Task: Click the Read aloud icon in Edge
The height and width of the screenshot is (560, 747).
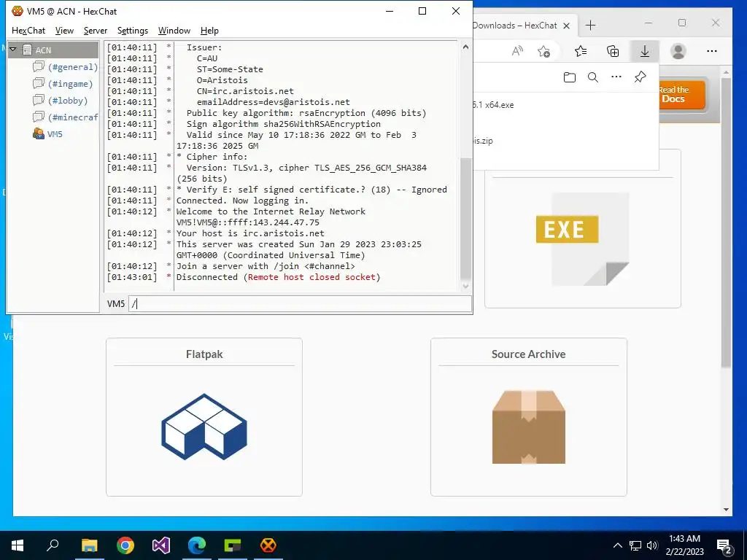Action: pyautogui.click(x=517, y=51)
